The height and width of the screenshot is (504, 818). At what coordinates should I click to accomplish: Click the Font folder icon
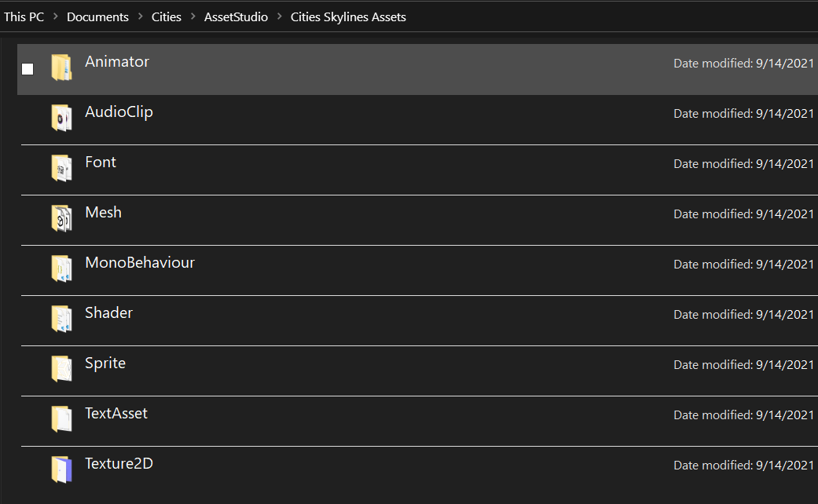tap(61, 169)
